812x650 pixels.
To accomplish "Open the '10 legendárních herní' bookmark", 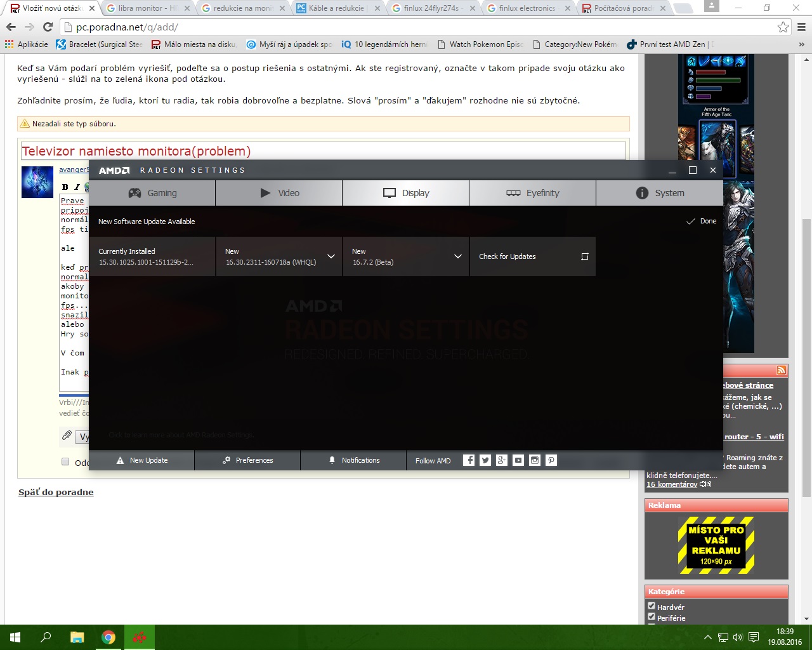I will pyautogui.click(x=384, y=44).
